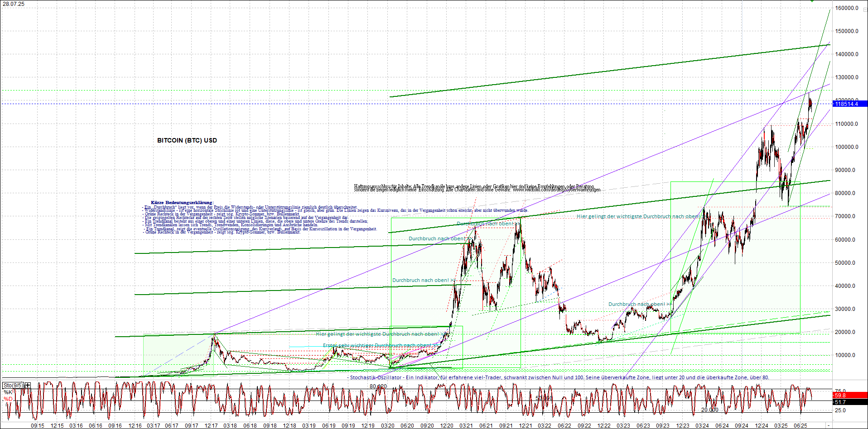Select the BITCOIN (BTC) USD chart title
Image resolution: width=868 pixels, height=429 pixels.
click(x=187, y=140)
